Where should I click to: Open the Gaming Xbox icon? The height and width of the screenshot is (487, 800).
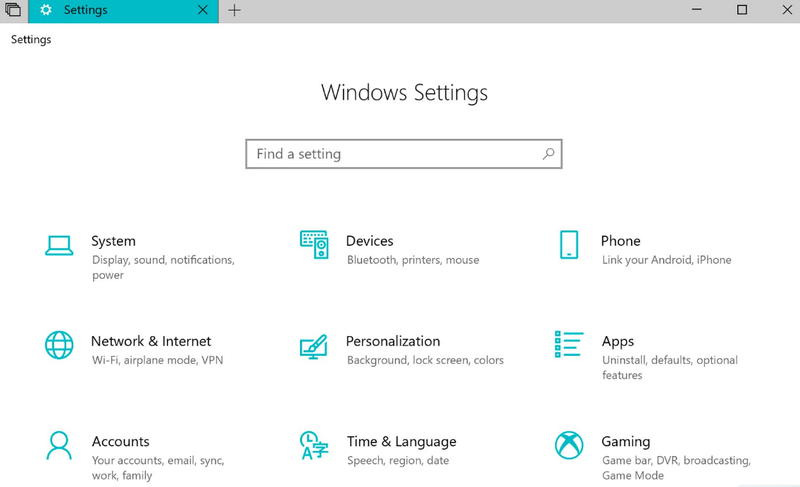(569, 445)
